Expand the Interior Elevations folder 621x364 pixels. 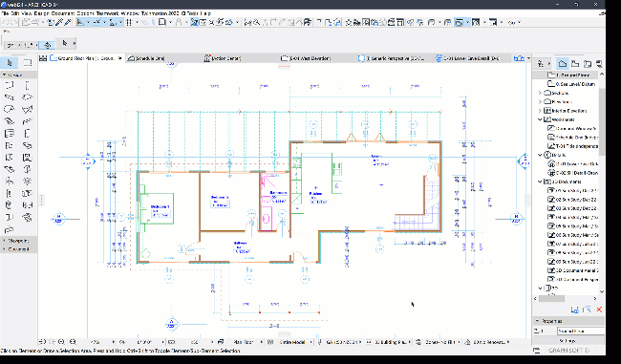point(540,111)
